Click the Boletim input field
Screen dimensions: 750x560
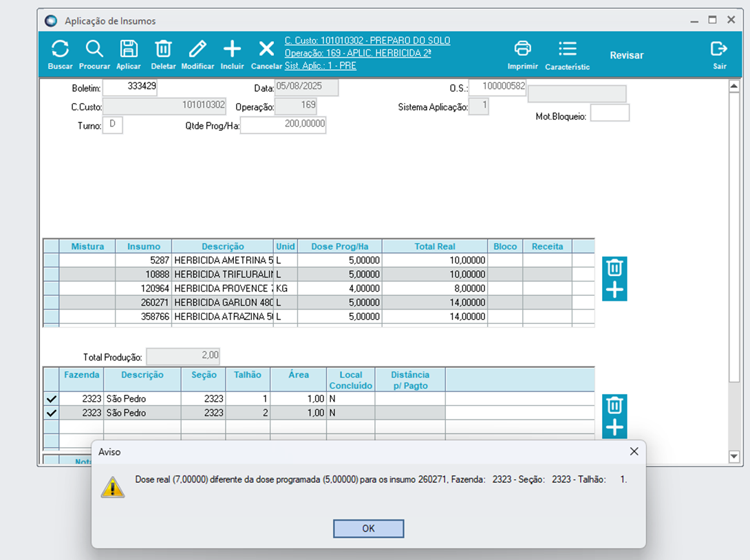click(x=130, y=87)
